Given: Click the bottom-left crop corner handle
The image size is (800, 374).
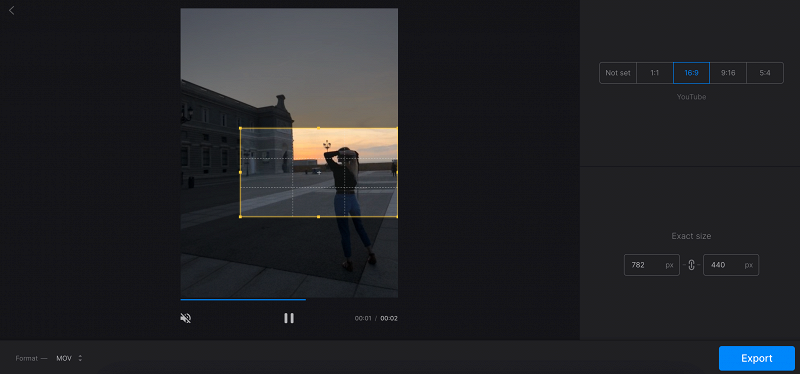Looking at the screenshot, I should pyautogui.click(x=240, y=217).
